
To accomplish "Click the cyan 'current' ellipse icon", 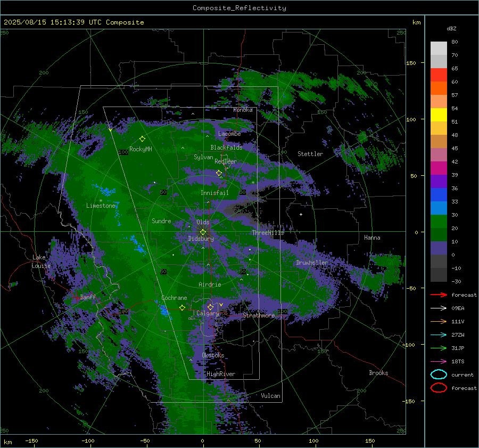I will pos(439,374).
